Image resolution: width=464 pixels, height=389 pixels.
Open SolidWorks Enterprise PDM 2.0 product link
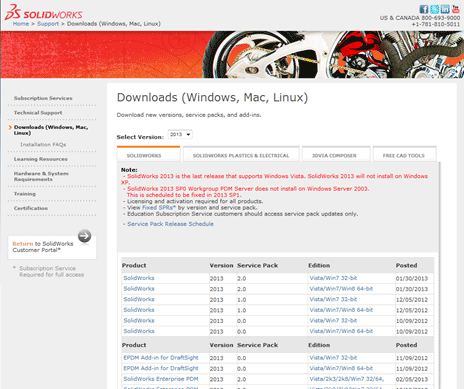161,379
